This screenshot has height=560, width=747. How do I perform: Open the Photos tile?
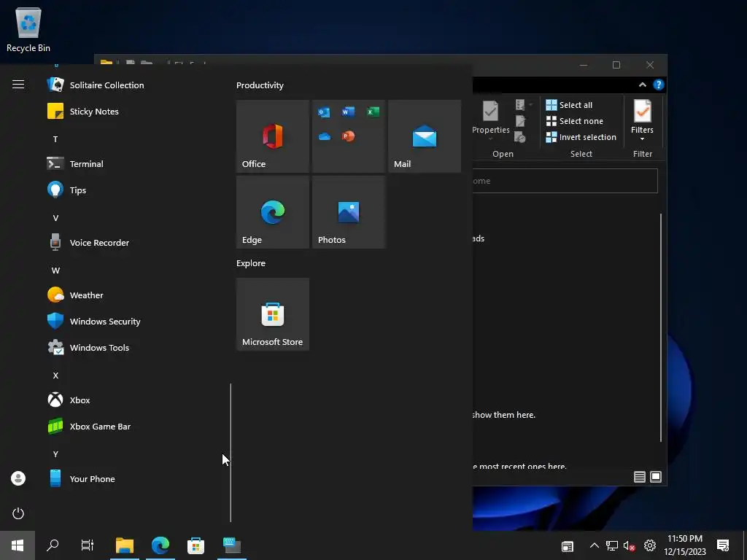pyautogui.click(x=349, y=212)
